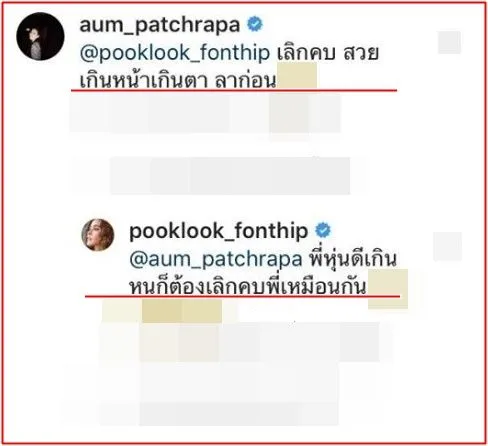Viewport: 488px width, 446px height.
Task: Expand the blurred replies row above pooklook_fonthip
Action: coord(230,176)
